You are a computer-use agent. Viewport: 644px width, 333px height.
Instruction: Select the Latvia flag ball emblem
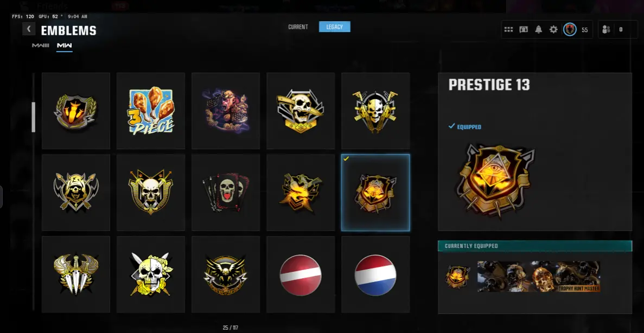point(301,274)
